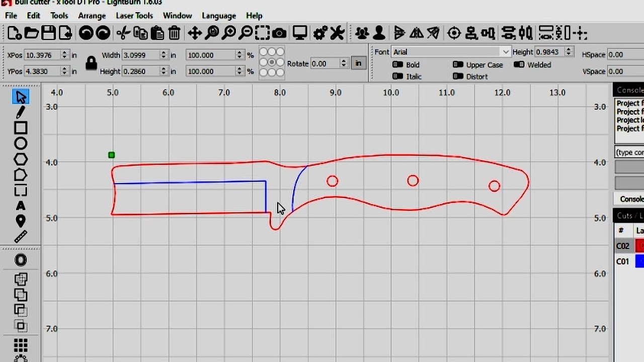Adjust the XPos spinner arrows

64,55
